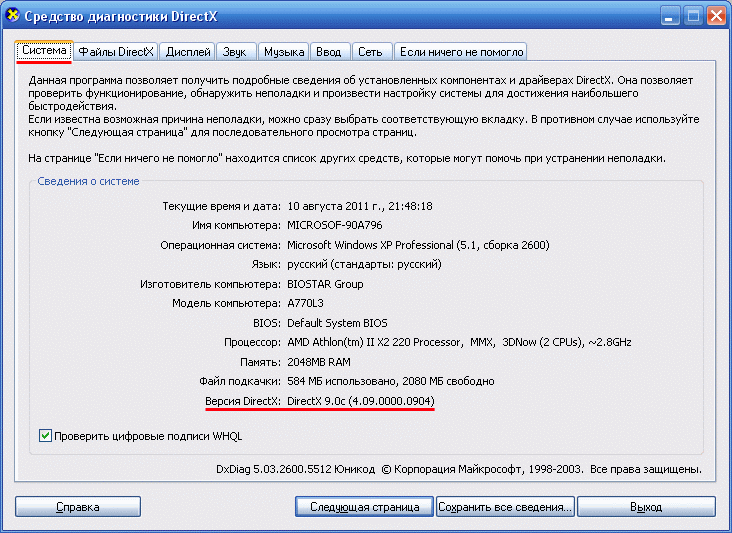The width and height of the screenshot is (732, 533).
Task: Click the 2048MB RAM value
Action: point(318,362)
